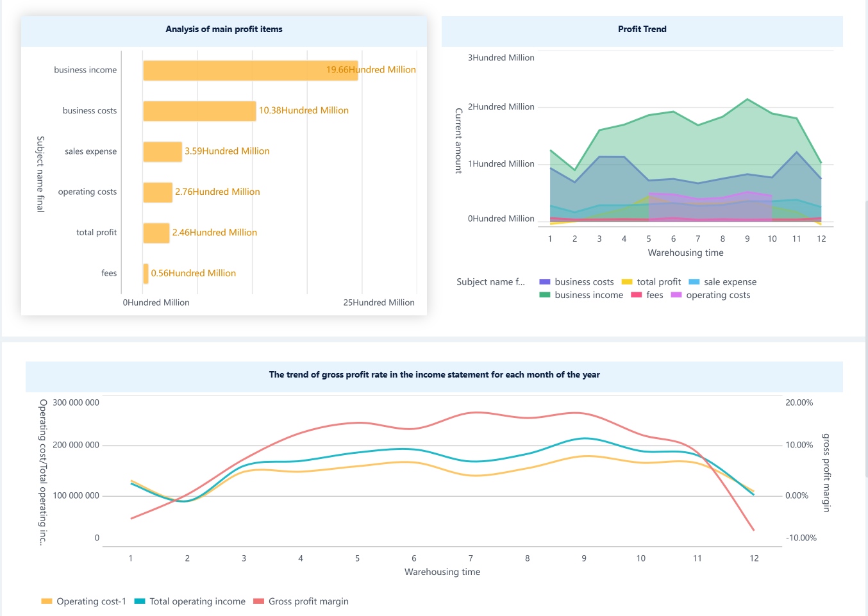This screenshot has width=868, height=616.
Task: Click the sale expense legend marker
Action: 695,281
